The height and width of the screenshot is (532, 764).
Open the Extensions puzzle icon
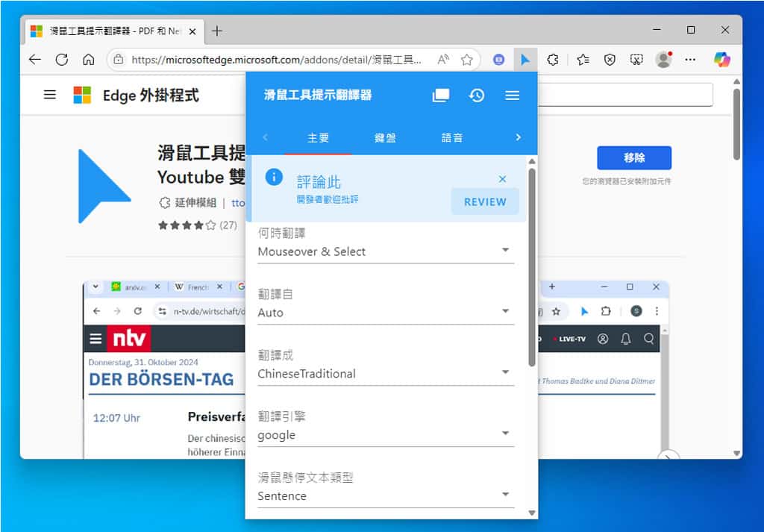(553, 60)
